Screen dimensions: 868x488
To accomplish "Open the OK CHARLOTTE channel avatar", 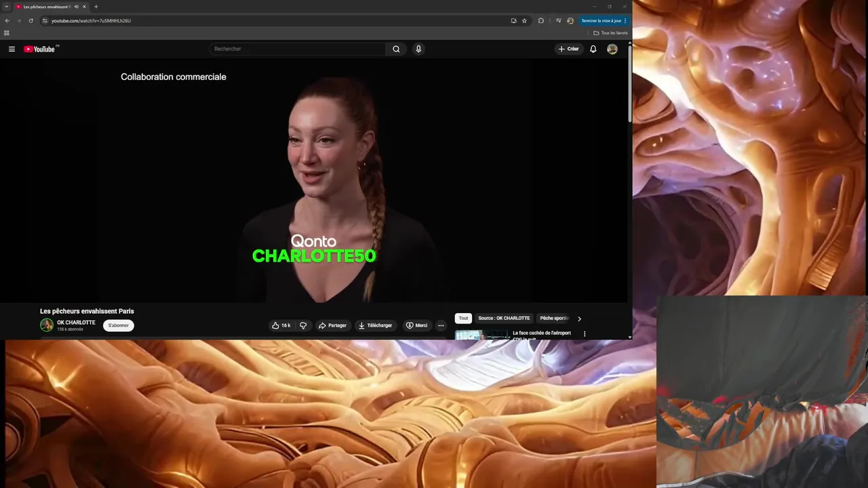I will pos(47,325).
